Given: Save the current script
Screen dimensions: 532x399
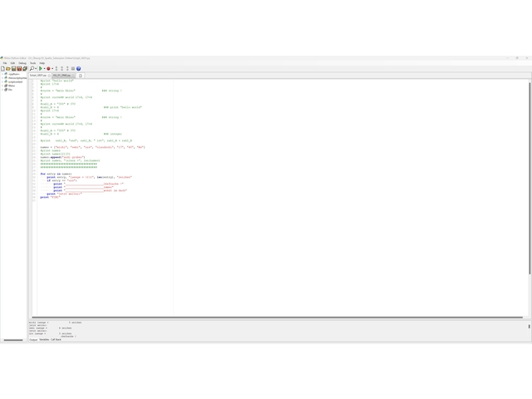Looking at the screenshot, I should click(13, 68).
